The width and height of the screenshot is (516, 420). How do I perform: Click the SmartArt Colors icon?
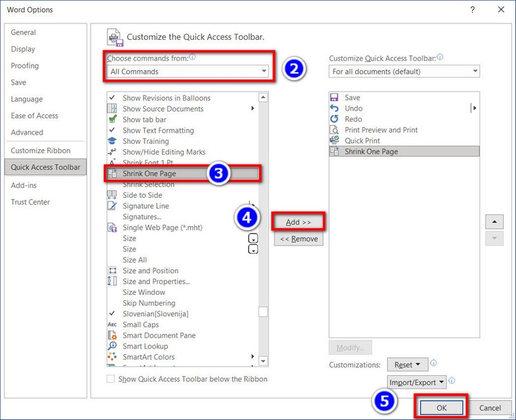112,357
